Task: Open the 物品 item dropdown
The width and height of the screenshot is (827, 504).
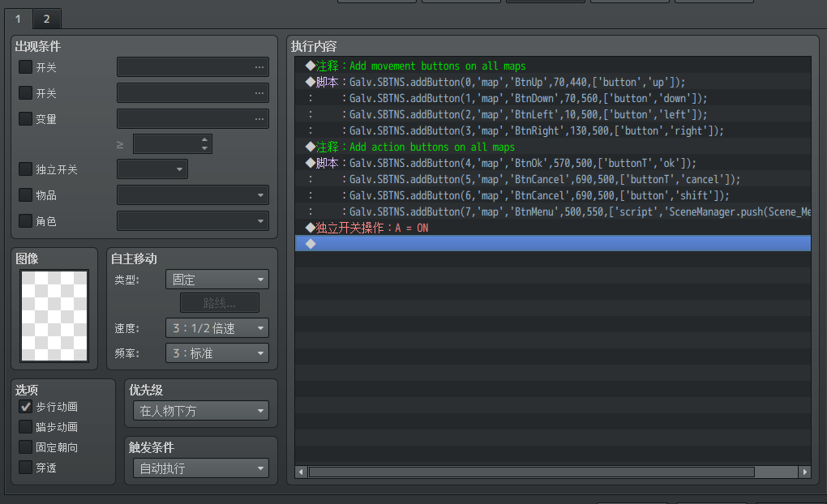Action: pyautogui.click(x=192, y=195)
